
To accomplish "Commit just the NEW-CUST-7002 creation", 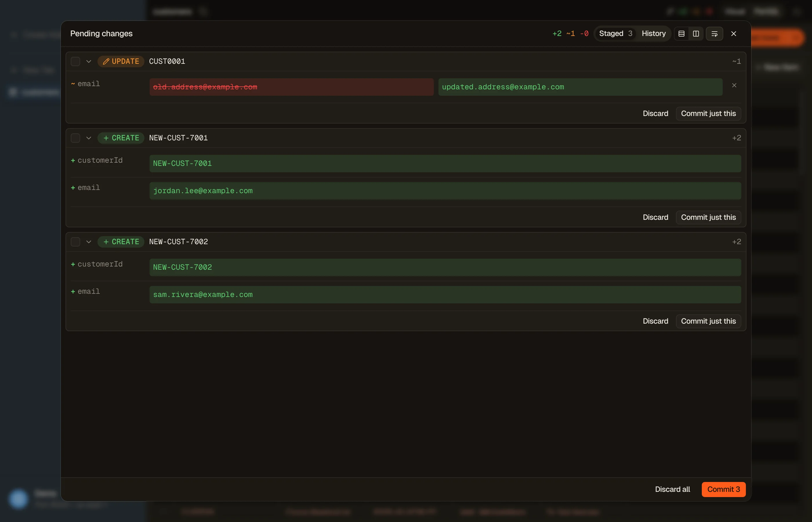I will pos(708,321).
